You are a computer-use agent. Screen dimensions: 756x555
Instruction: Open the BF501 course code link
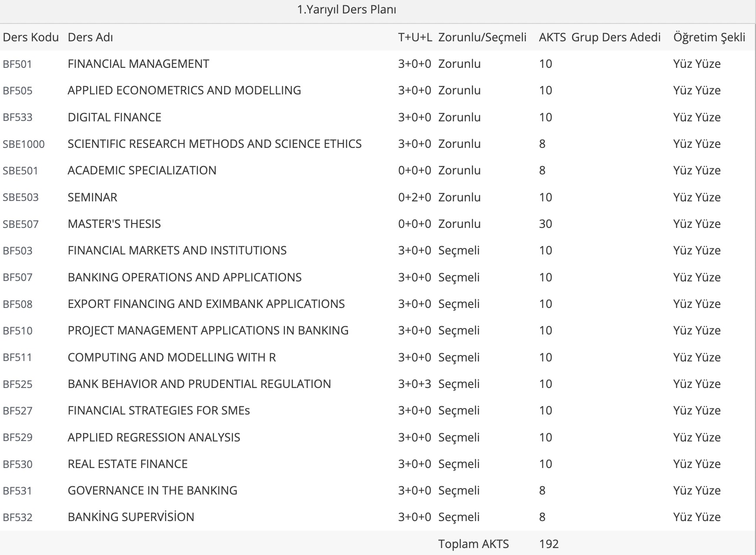(17, 64)
